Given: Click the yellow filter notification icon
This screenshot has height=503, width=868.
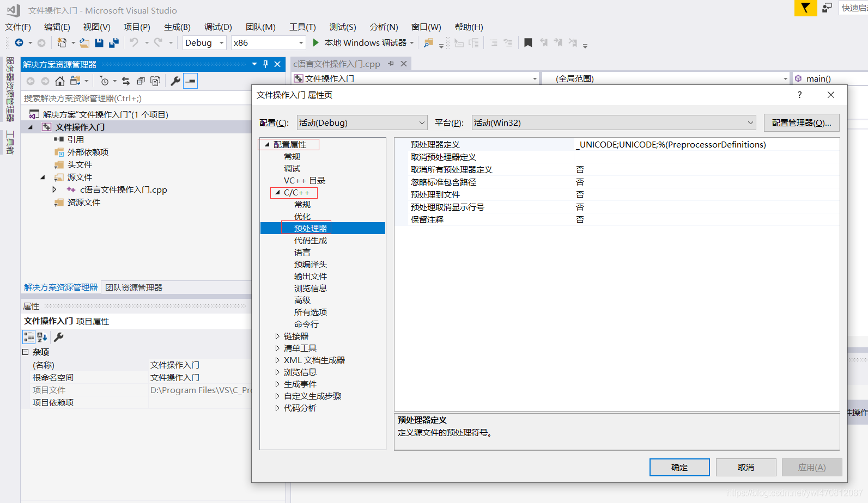Looking at the screenshot, I should coord(805,8).
